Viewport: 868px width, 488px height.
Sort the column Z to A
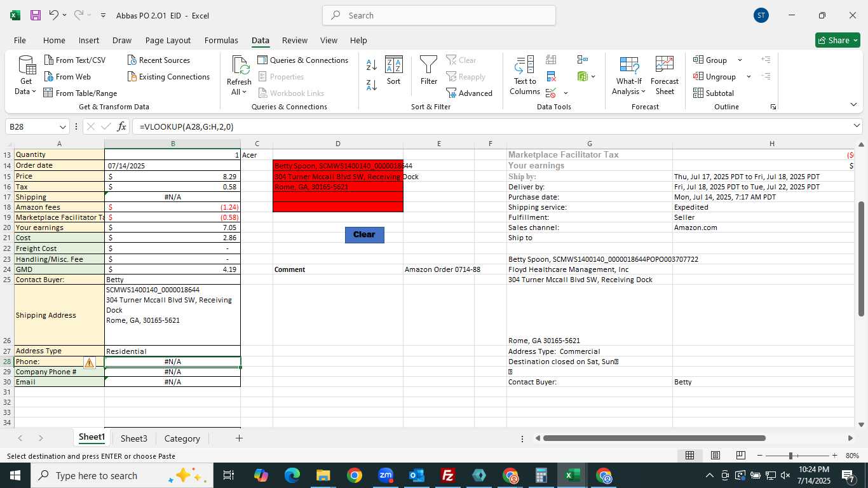point(372,85)
